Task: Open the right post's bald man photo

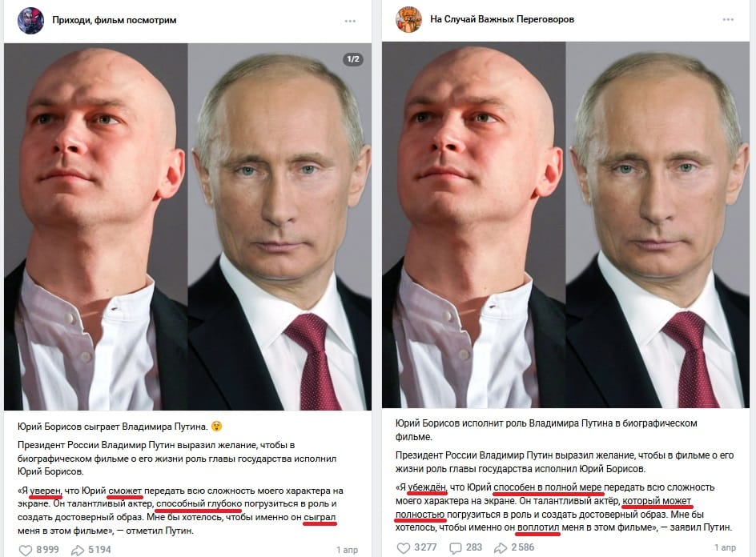Action: click(474, 225)
